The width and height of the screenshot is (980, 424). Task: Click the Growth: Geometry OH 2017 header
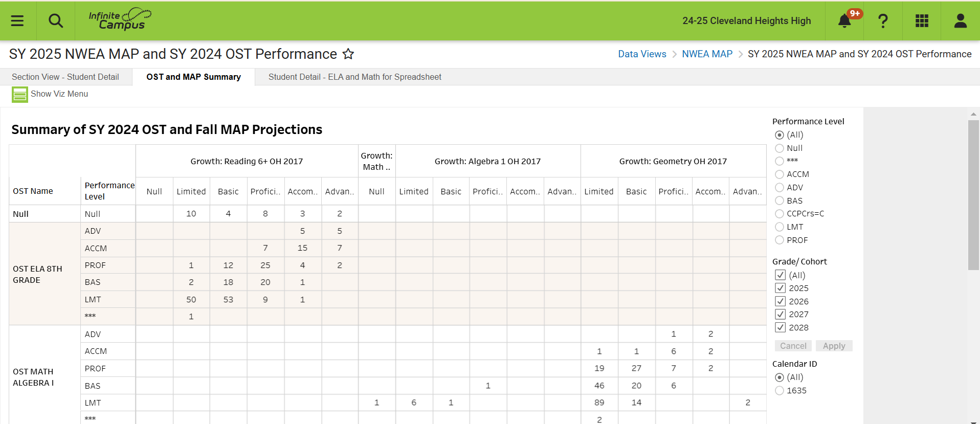[x=673, y=161]
